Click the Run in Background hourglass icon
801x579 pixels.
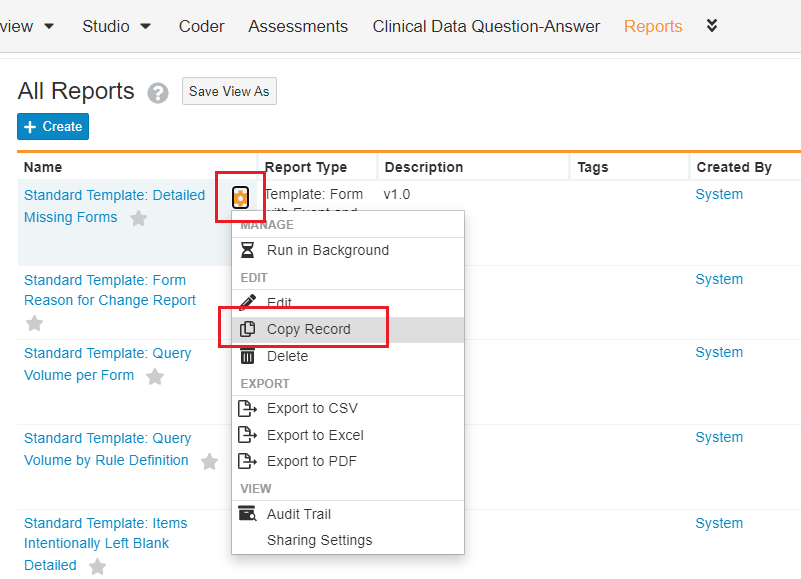247,250
